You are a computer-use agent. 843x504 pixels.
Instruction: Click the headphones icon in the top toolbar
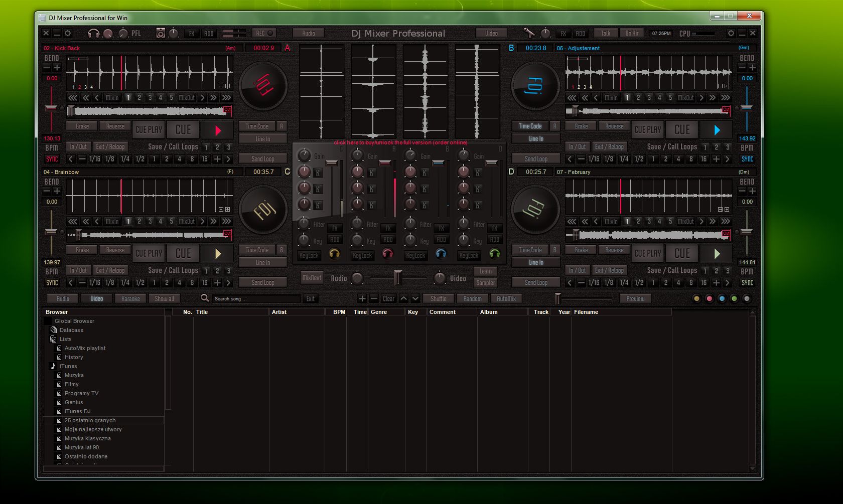(93, 34)
